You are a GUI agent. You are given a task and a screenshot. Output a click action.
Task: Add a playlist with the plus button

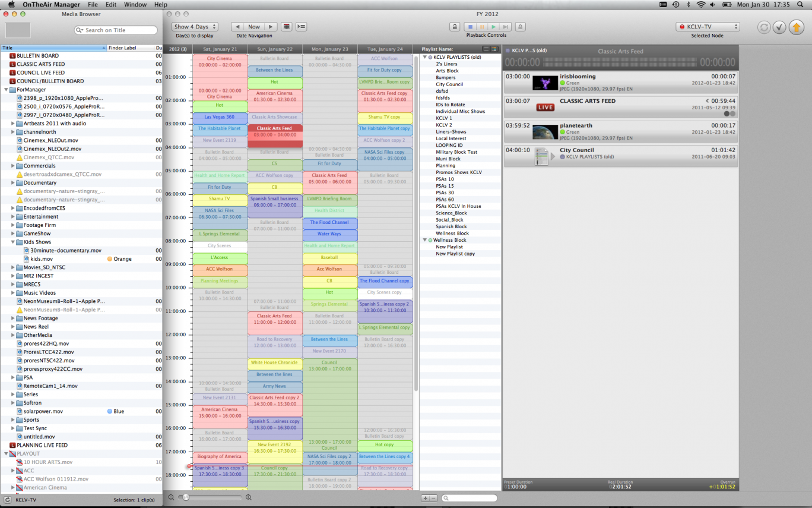[x=425, y=498]
